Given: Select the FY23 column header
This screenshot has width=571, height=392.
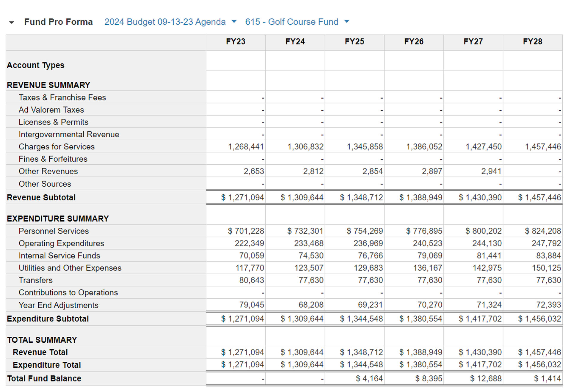Looking at the screenshot, I should coord(236,42).
